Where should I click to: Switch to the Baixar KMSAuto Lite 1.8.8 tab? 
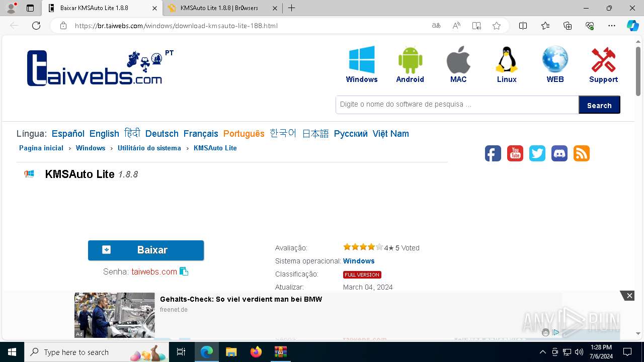point(102,8)
